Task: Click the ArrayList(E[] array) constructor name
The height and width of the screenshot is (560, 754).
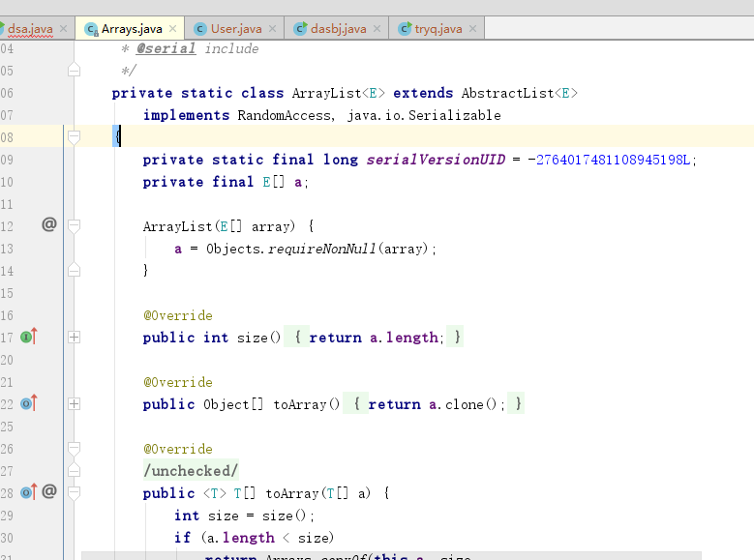Action: click(x=177, y=226)
